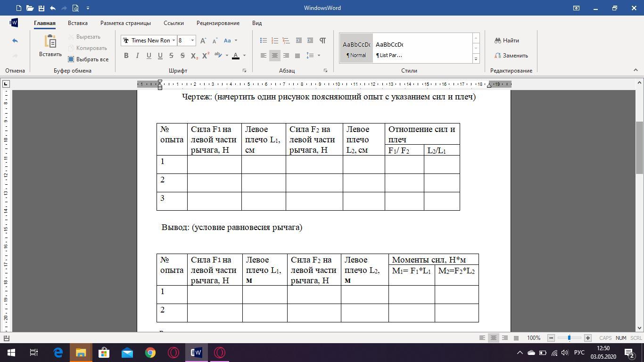Click the print preview icon in title bar
The width and height of the screenshot is (644, 362).
[75, 8]
